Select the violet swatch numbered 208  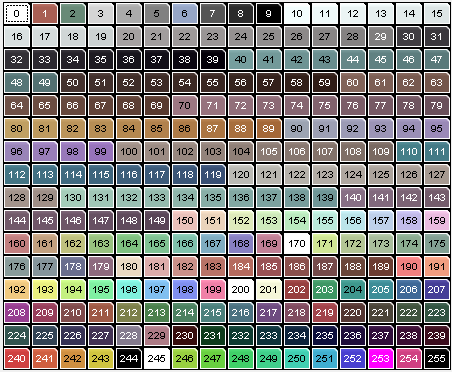17,312
